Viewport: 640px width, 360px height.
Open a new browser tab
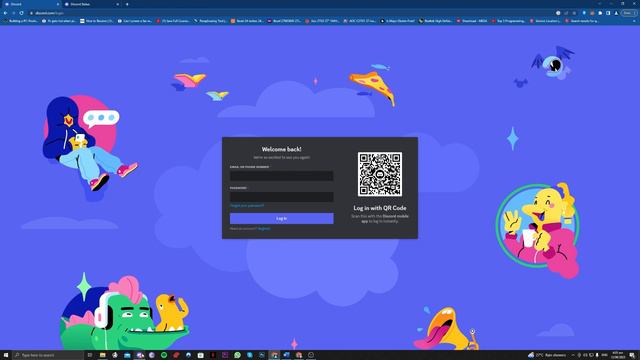[127, 4]
